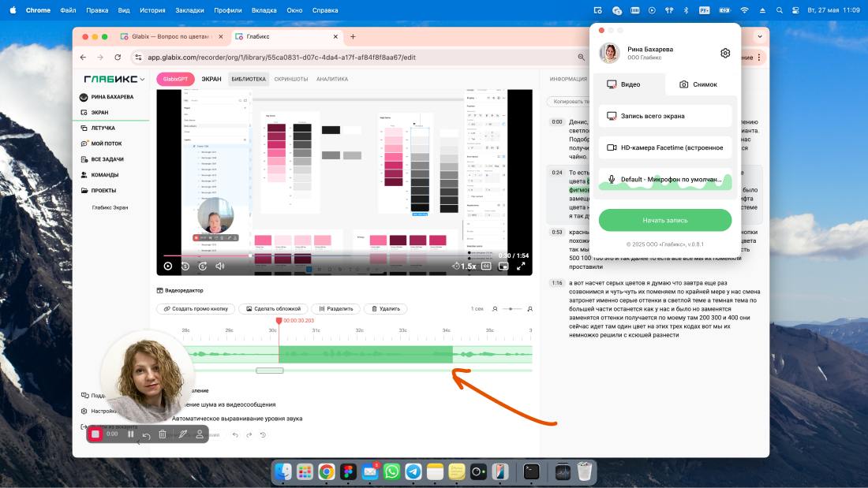
Task: Open the История menu in menu bar
Action: click(152, 10)
